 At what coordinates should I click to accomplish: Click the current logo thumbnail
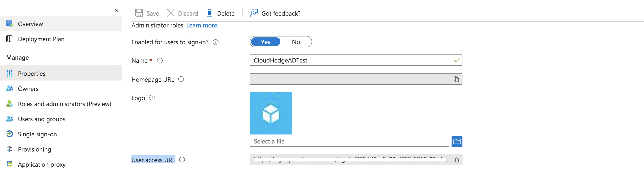point(271,113)
